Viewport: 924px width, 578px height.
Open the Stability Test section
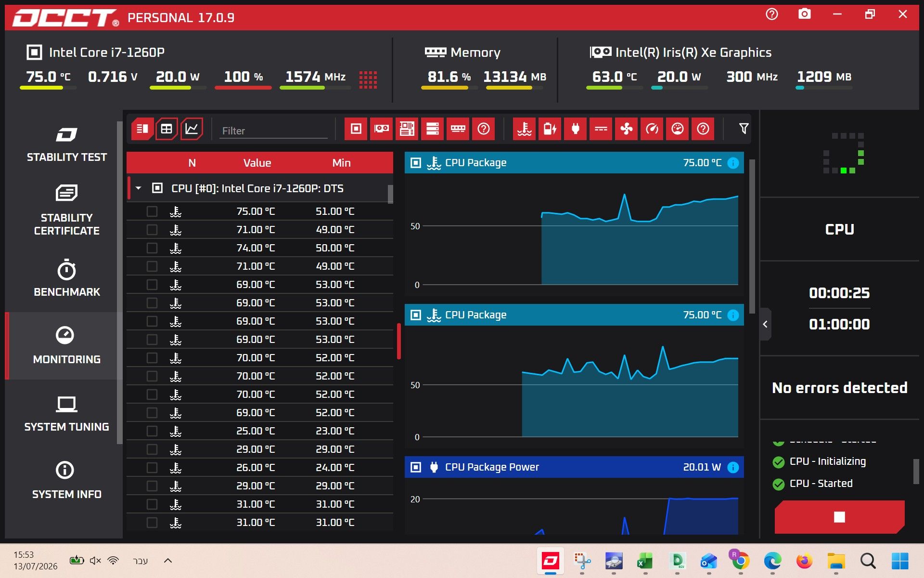(66, 144)
